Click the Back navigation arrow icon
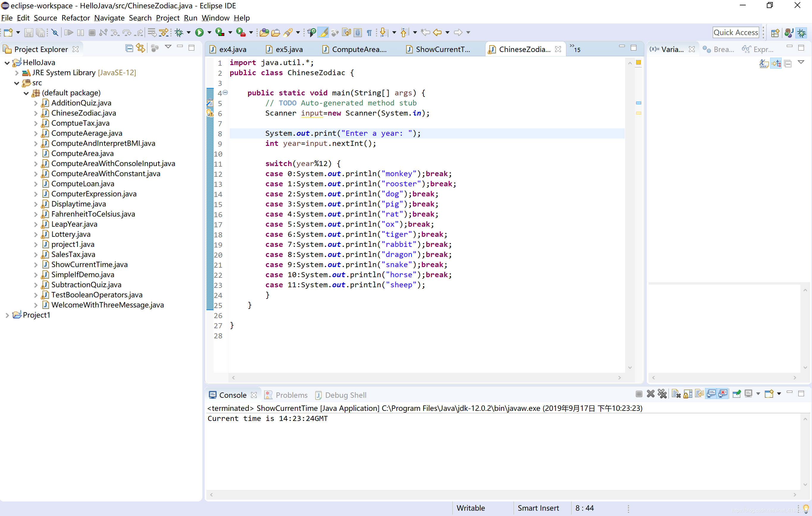The image size is (812, 516). click(437, 32)
